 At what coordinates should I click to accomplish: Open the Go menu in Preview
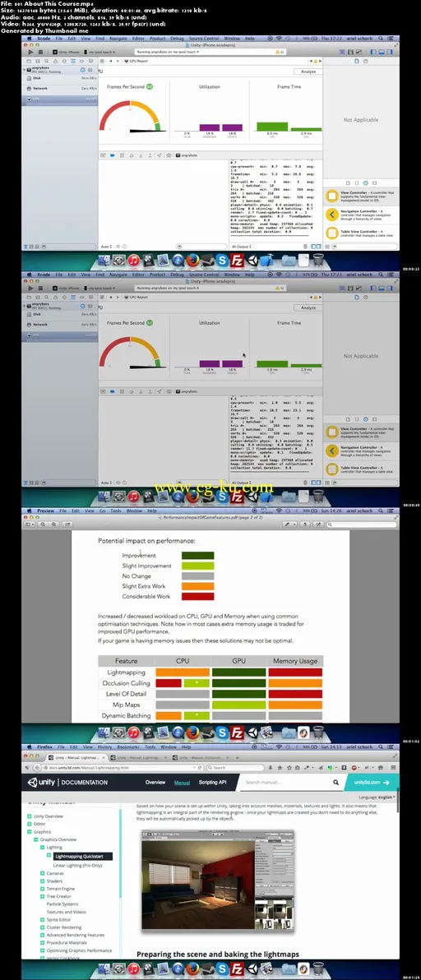click(102, 511)
